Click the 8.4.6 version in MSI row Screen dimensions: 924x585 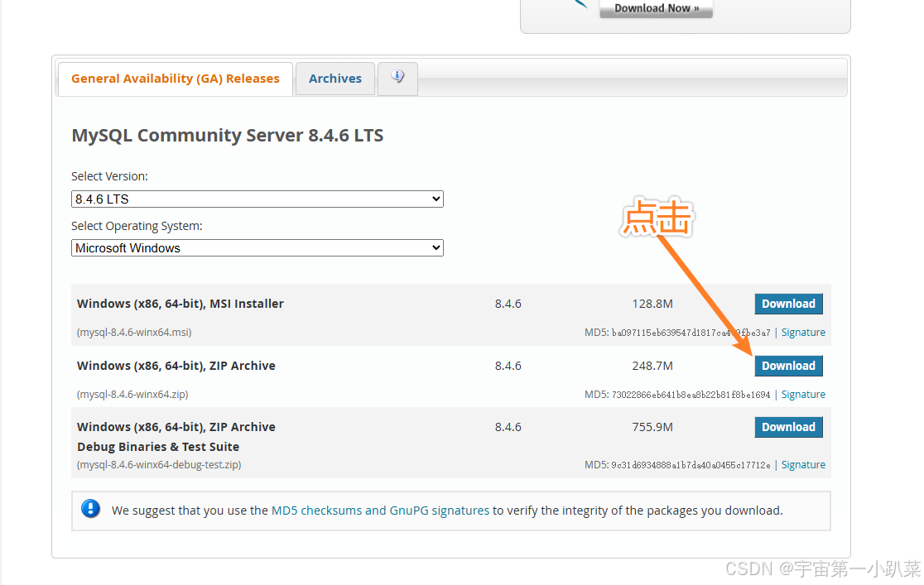tap(508, 304)
